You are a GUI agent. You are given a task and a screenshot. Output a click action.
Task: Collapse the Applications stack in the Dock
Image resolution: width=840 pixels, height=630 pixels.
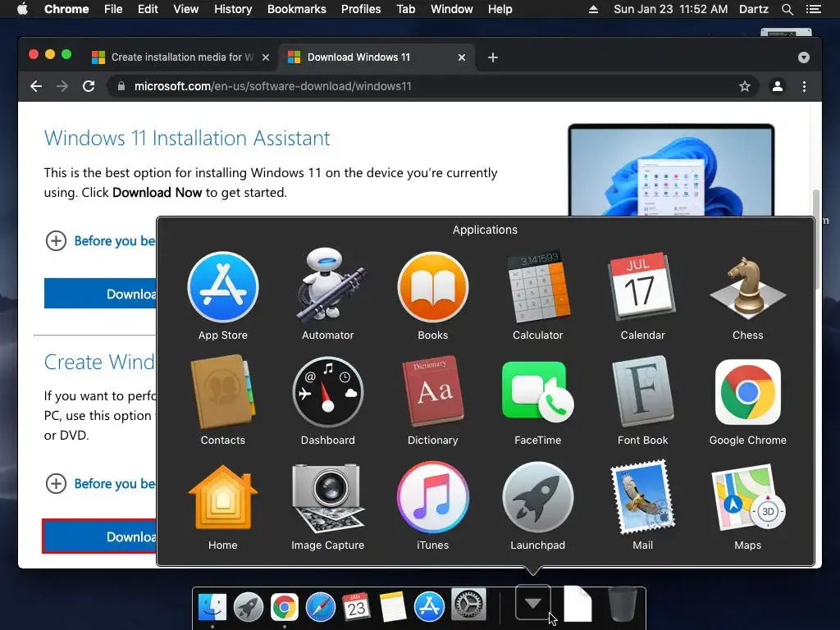click(533, 603)
